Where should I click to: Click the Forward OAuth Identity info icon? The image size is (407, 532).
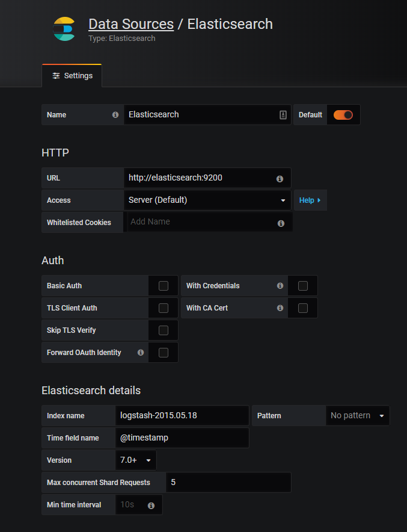pyautogui.click(x=141, y=353)
